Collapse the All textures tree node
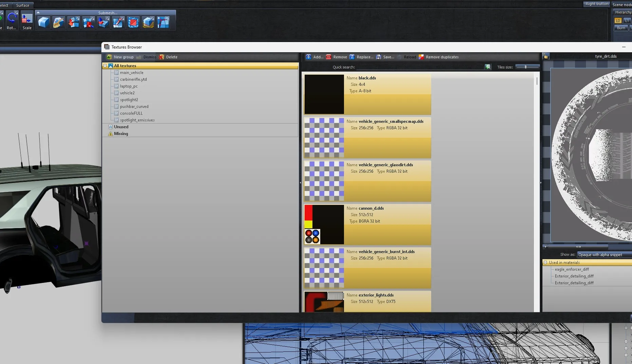This screenshot has width=632, height=364. 105,66
